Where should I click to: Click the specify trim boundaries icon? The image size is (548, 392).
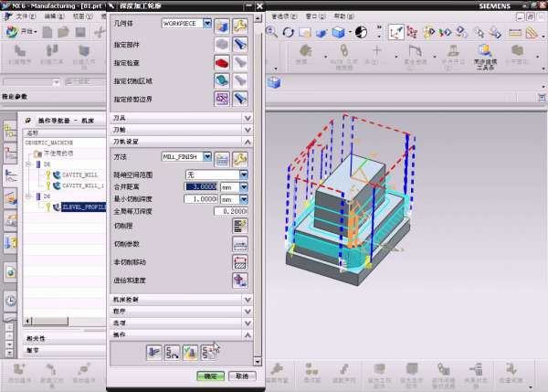[222, 98]
